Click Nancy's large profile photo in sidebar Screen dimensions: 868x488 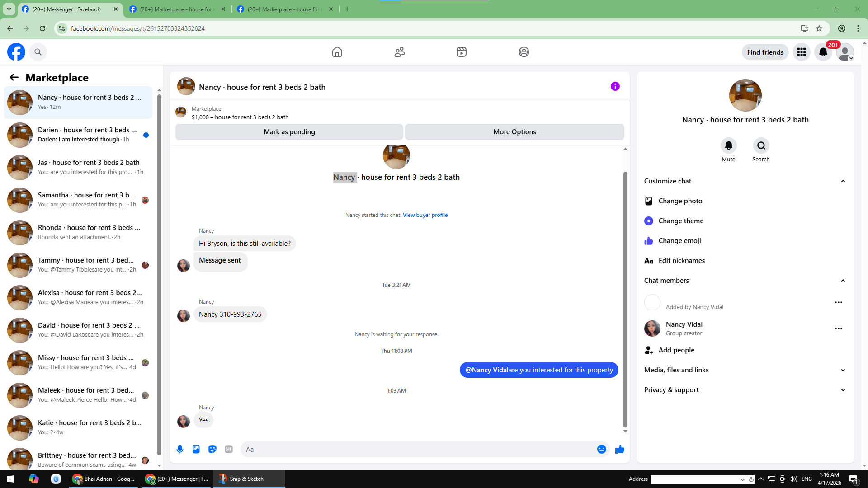(x=745, y=95)
